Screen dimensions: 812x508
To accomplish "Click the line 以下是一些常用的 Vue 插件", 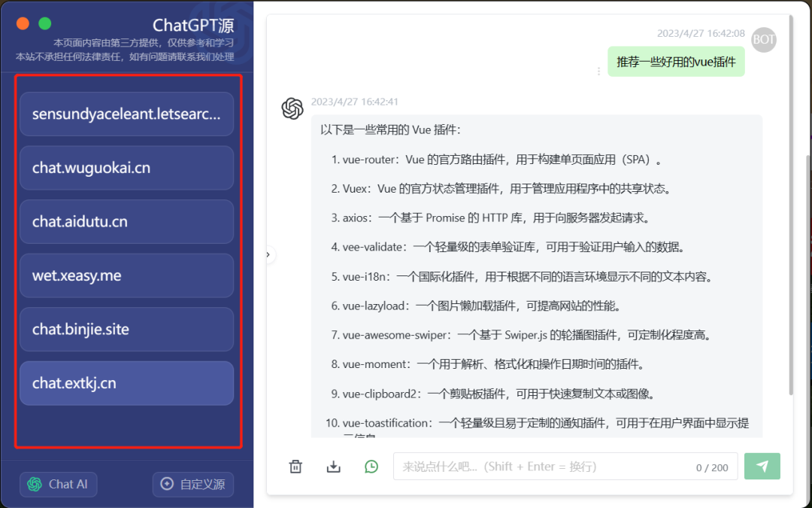I will click(x=390, y=129).
